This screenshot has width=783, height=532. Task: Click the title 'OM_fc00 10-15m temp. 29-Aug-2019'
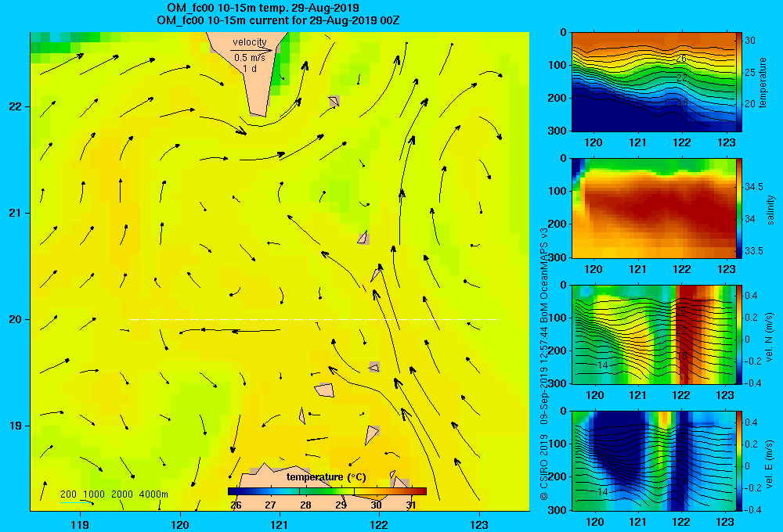[x=262, y=8]
